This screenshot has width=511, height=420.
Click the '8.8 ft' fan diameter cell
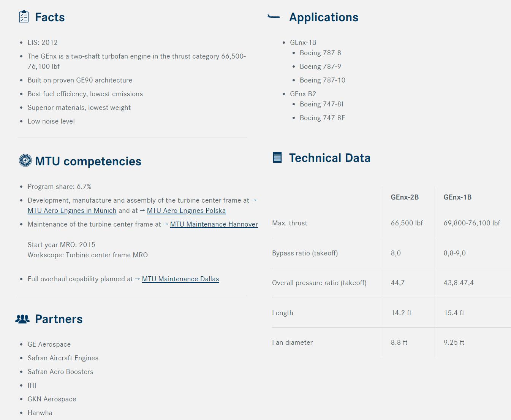click(x=399, y=342)
